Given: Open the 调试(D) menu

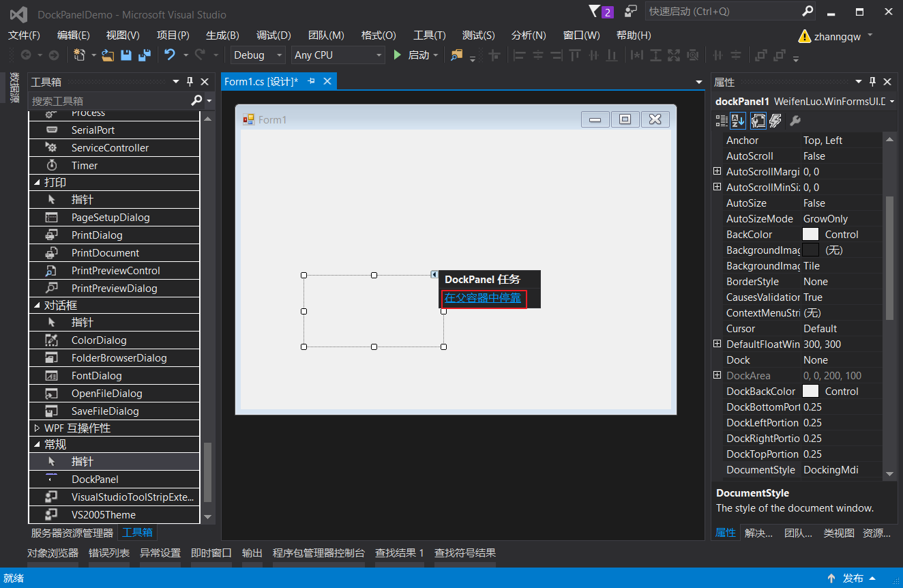Looking at the screenshot, I should [273, 35].
